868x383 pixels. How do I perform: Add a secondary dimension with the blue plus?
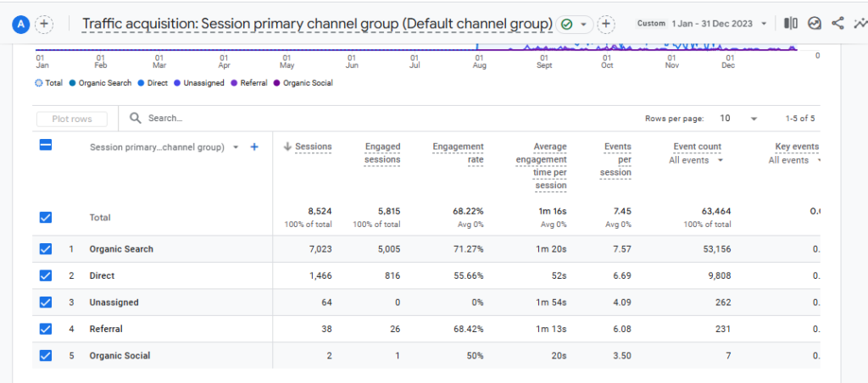pos(254,147)
